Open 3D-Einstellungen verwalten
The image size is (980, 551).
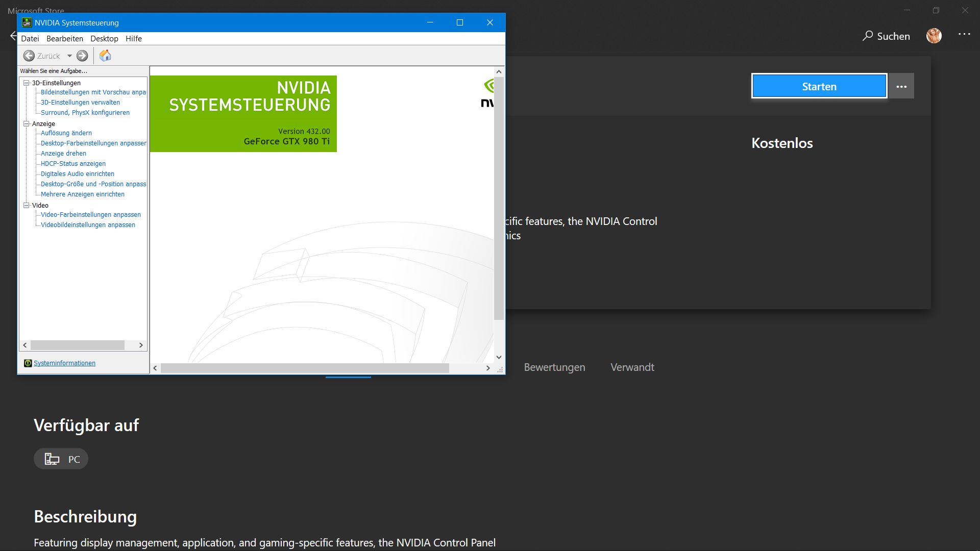(80, 102)
